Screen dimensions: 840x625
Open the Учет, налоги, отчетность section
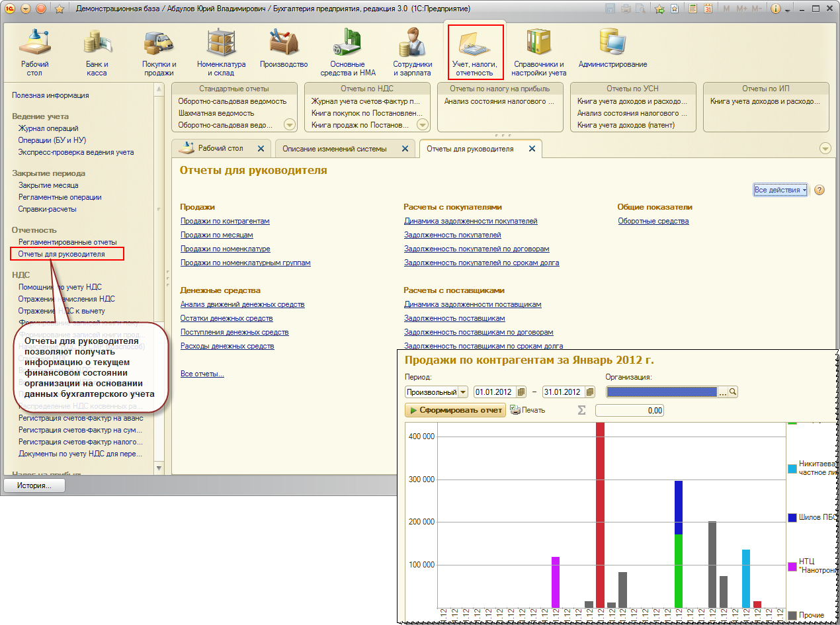[x=475, y=52]
